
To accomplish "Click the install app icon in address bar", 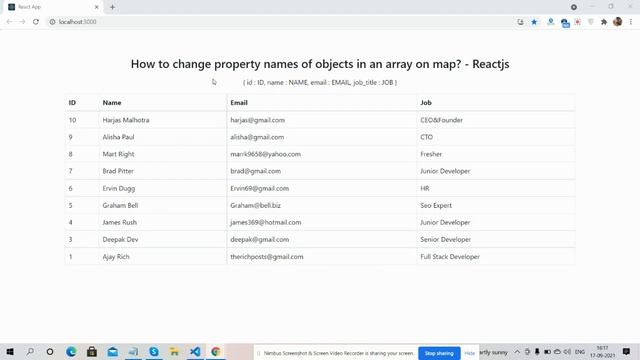I will (520, 22).
